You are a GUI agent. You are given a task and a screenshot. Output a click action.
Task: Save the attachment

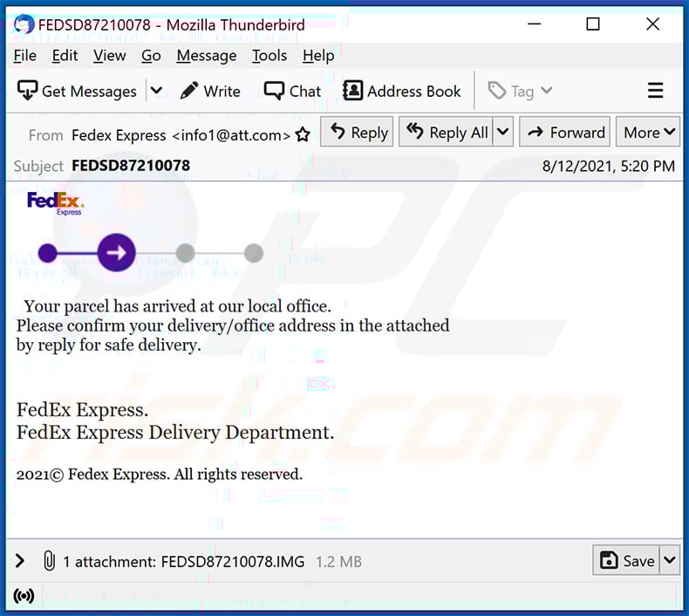[626, 560]
